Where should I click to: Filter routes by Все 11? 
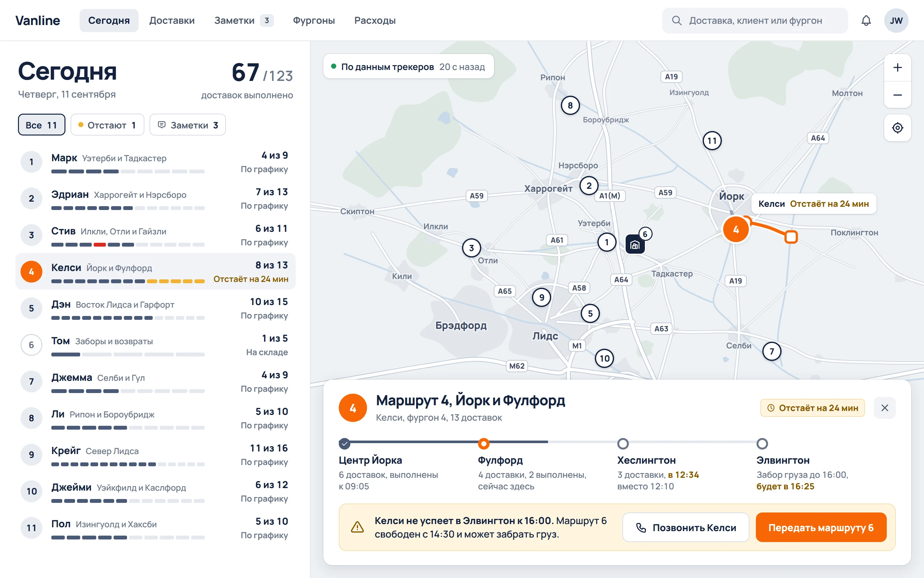click(x=42, y=125)
